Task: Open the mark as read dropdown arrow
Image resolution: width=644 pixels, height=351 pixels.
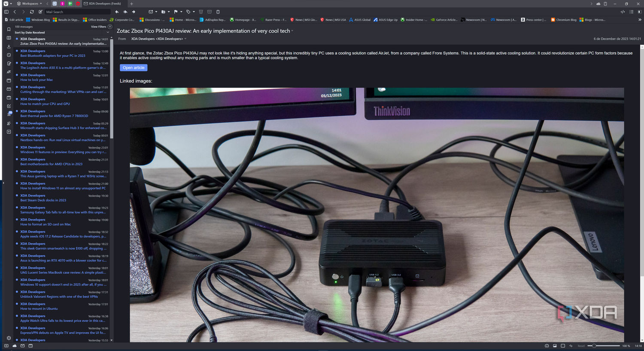Action: pos(156,12)
